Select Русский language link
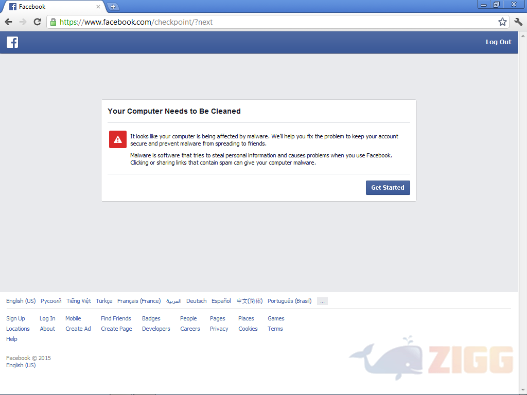The width and height of the screenshot is (527, 395). pos(51,301)
